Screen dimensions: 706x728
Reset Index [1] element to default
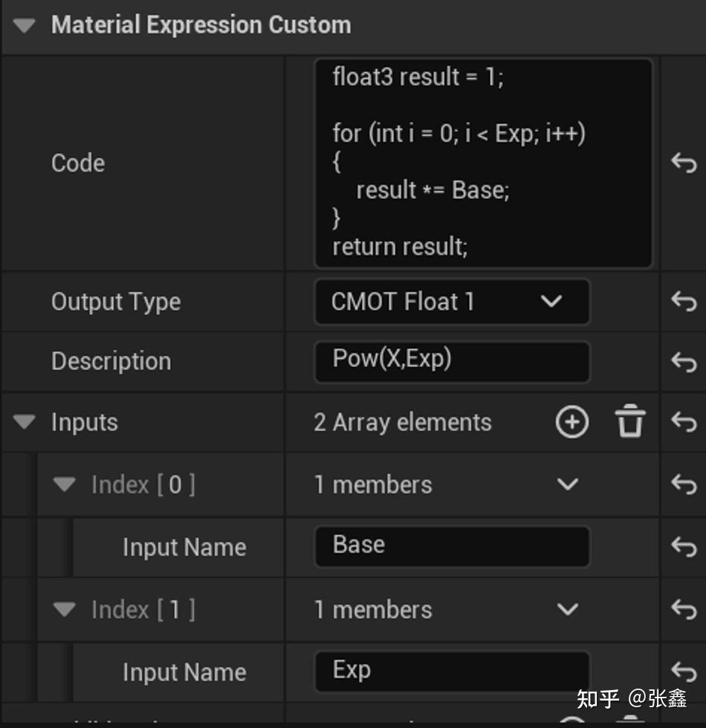(x=683, y=609)
